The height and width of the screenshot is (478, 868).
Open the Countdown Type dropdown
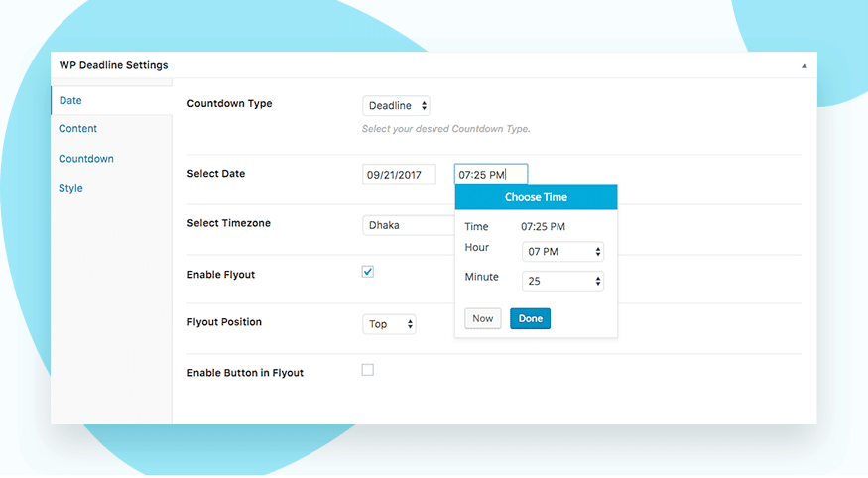[x=397, y=106]
